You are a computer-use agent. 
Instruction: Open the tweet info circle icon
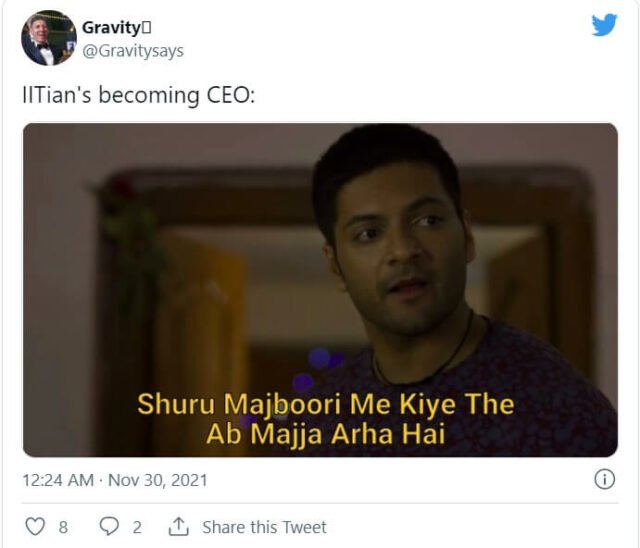click(604, 479)
